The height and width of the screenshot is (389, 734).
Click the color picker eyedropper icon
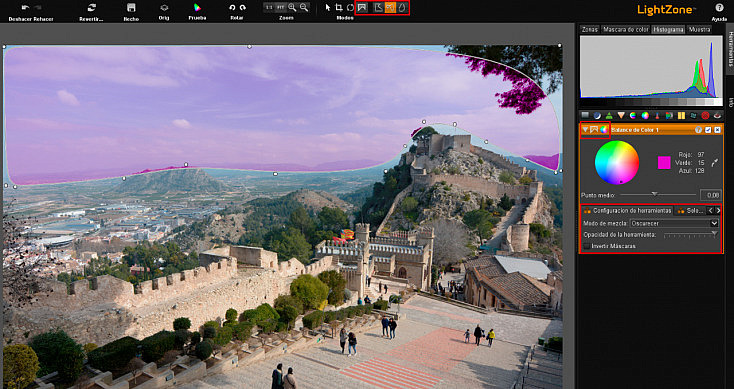coord(714,163)
